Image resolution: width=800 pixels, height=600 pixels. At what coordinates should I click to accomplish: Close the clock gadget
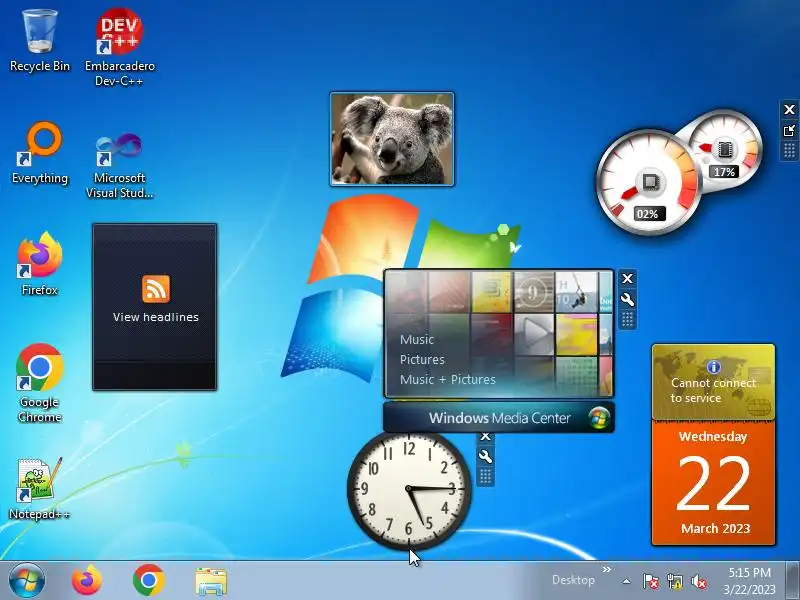click(486, 436)
